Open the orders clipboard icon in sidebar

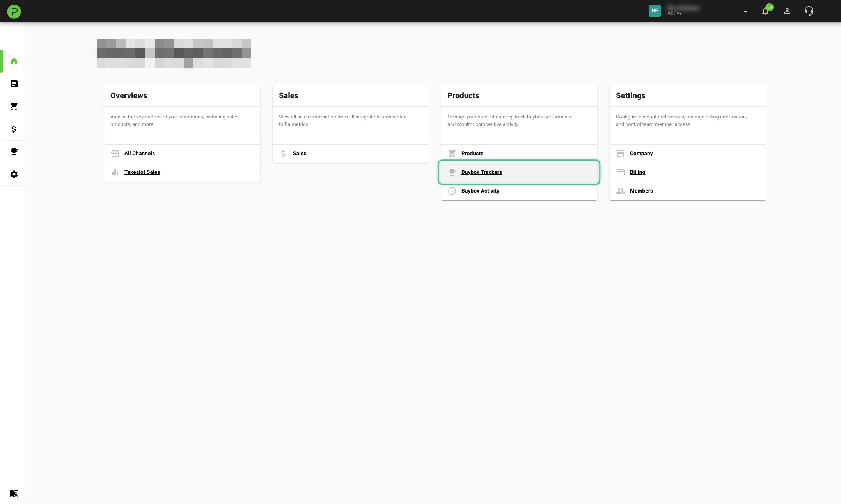pos(14,83)
